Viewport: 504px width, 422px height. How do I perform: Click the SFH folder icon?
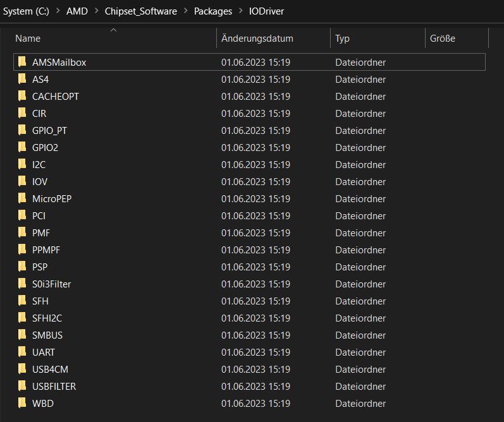point(22,300)
